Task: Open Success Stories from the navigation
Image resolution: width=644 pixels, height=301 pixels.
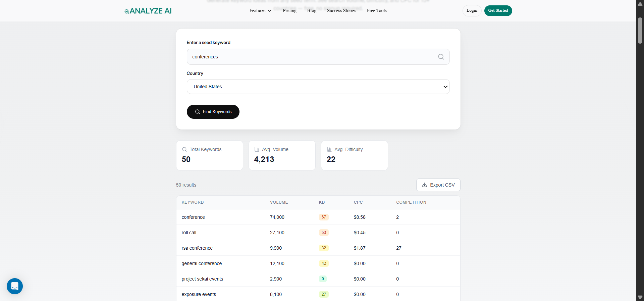Action: (x=341, y=11)
